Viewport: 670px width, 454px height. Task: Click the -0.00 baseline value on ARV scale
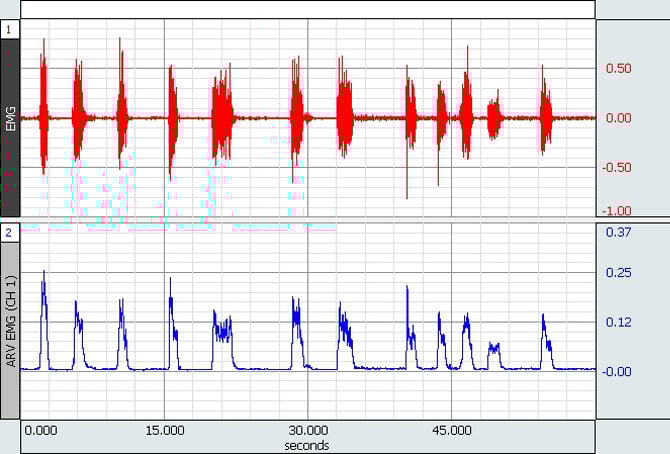point(617,371)
